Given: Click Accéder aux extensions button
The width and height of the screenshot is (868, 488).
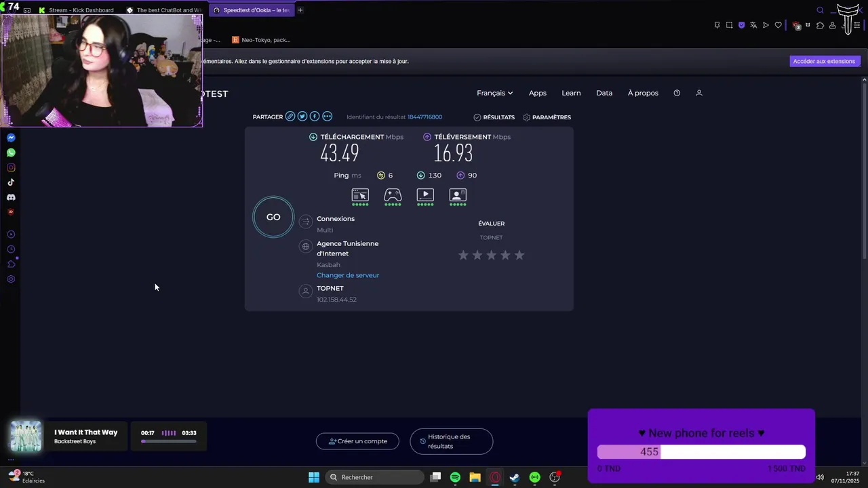Looking at the screenshot, I should pyautogui.click(x=825, y=61).
